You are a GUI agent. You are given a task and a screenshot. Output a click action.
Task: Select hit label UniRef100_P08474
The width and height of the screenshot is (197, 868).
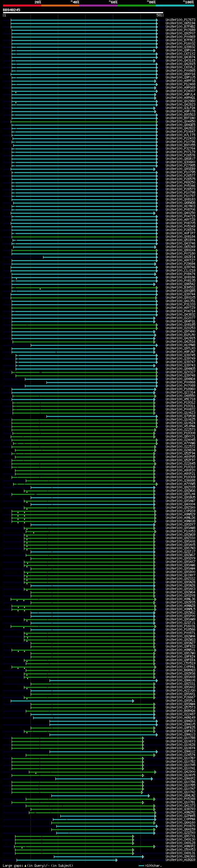[180, 274]
